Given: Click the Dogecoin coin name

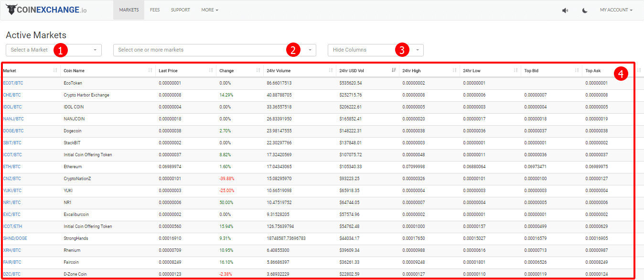Looking at the screenshot, I should click(x=74, y=131).
